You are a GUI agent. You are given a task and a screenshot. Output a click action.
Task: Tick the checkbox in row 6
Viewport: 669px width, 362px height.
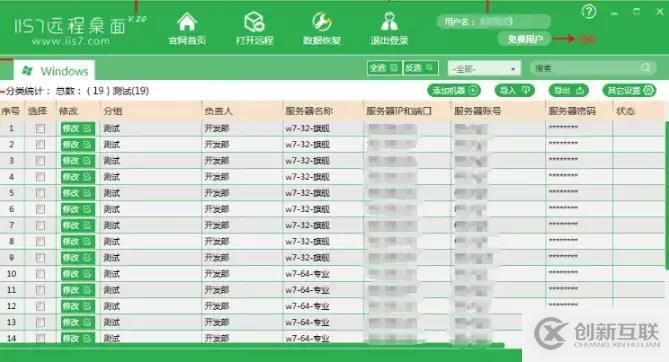[x=41, y=209]
